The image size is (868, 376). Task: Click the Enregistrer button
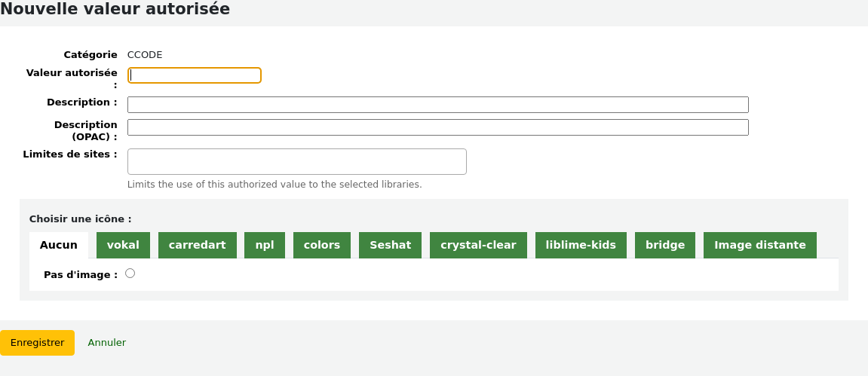(37, 342)
